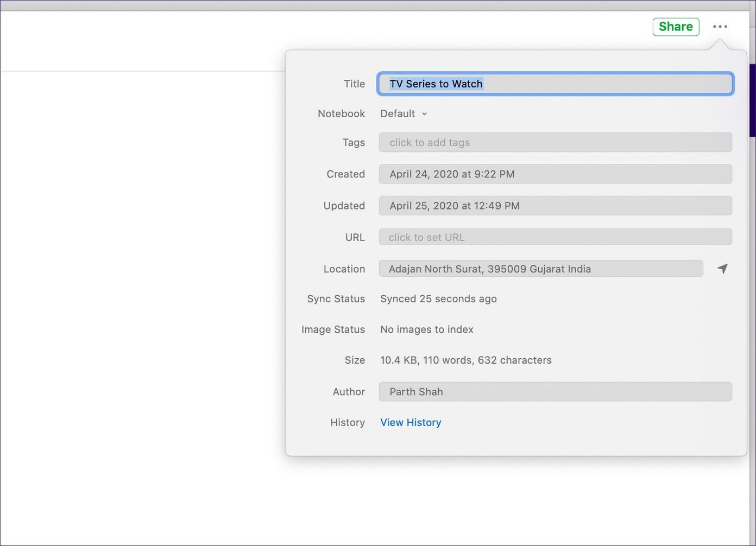
Task: Click the Tags label
Action: pos(354,142)
